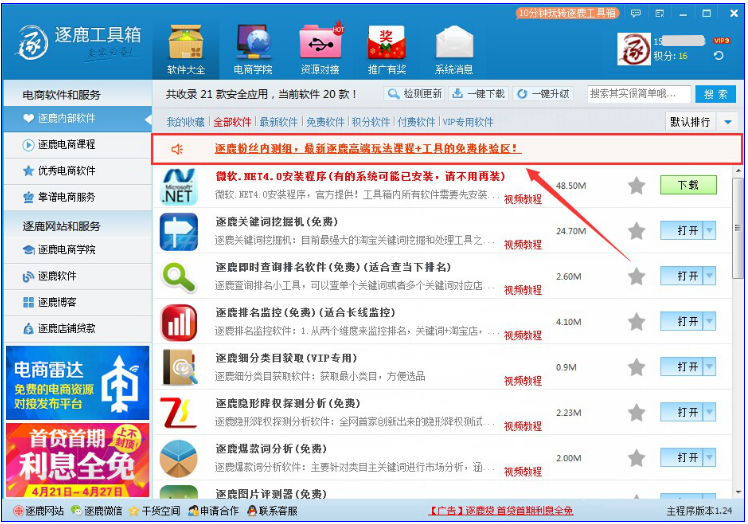Click the 逐鹿排名监控 bar chart icon

178,323
